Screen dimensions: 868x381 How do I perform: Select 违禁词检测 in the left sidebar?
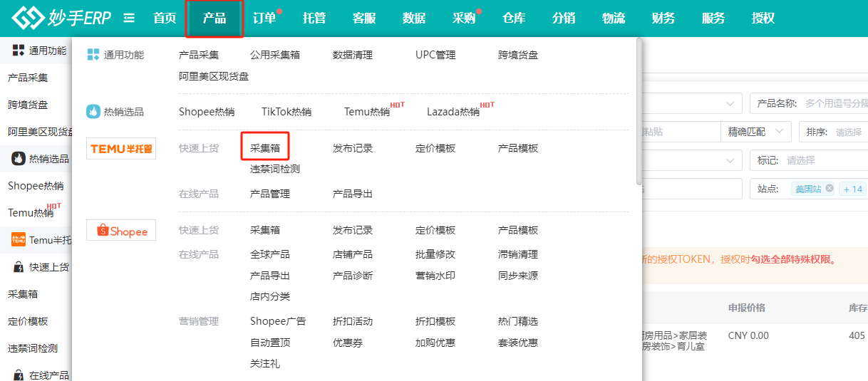click(33, 348)
